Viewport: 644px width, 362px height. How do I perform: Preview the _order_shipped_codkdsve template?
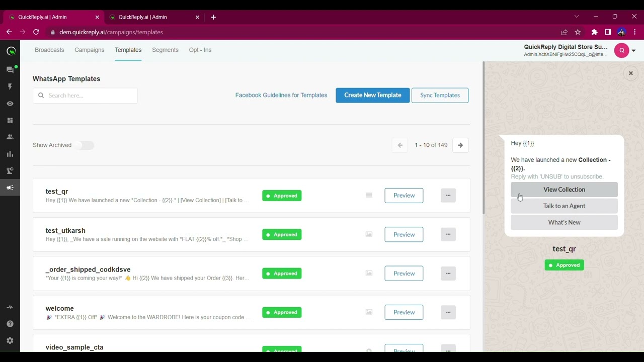click(x=404, y=273)
